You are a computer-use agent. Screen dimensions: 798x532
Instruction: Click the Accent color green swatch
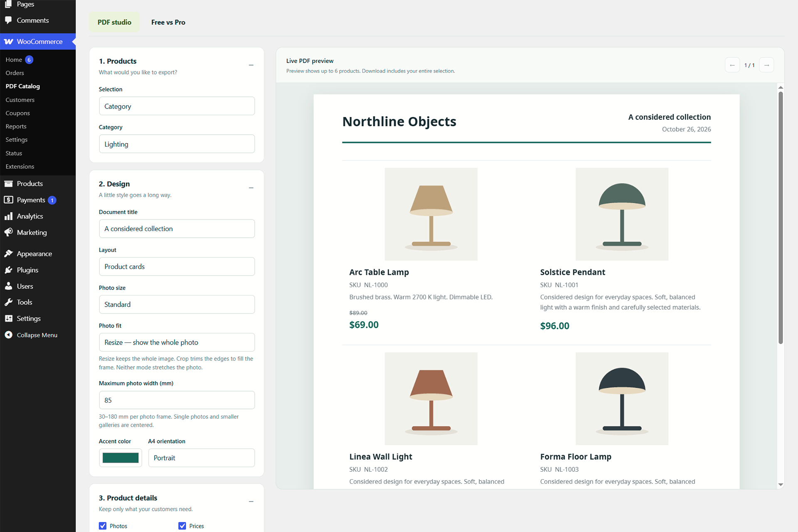click(121, 458)
